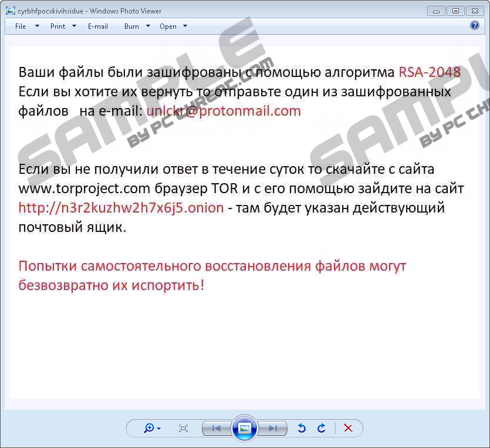Rotate image counterclockwise
This screenshot has width=490, height=448.
tap(302, 429)
